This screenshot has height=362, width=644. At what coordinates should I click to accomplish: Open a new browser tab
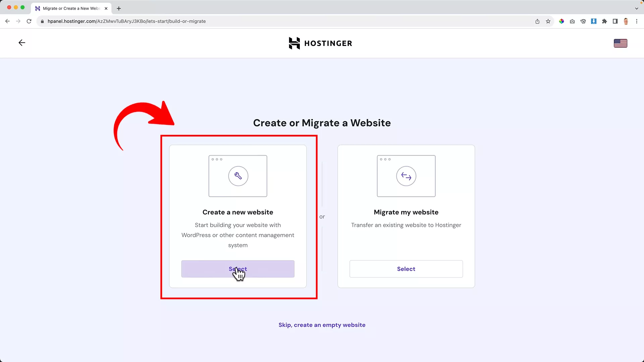(x=118, y=8)
